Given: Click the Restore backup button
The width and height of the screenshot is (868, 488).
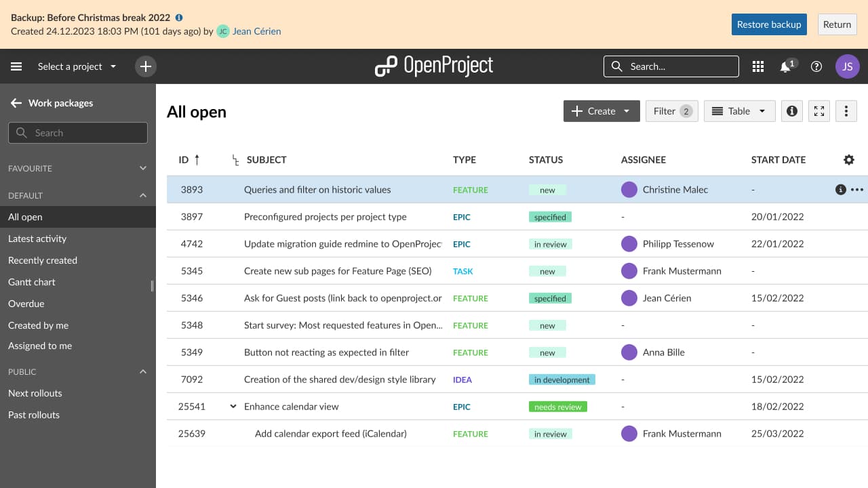Looking at the screenshot, I should coord(769,24).
